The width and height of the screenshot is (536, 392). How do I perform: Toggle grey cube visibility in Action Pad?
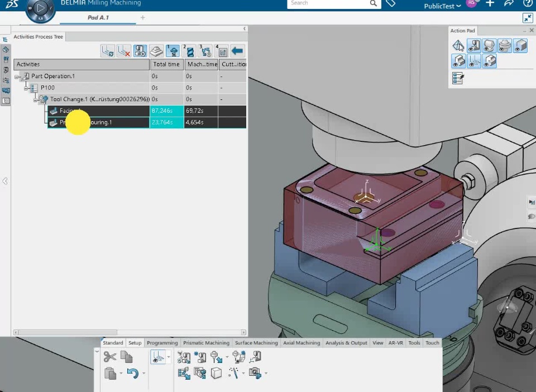520,45
